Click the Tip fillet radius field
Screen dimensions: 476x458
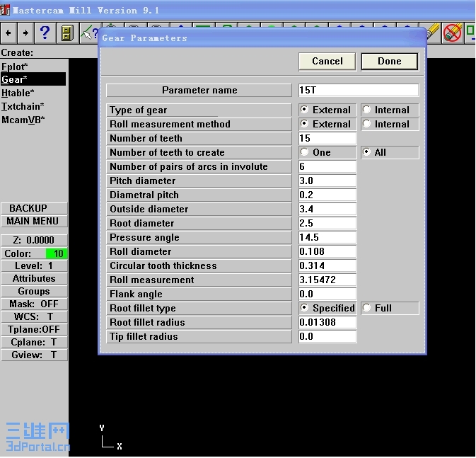(327, 336)
